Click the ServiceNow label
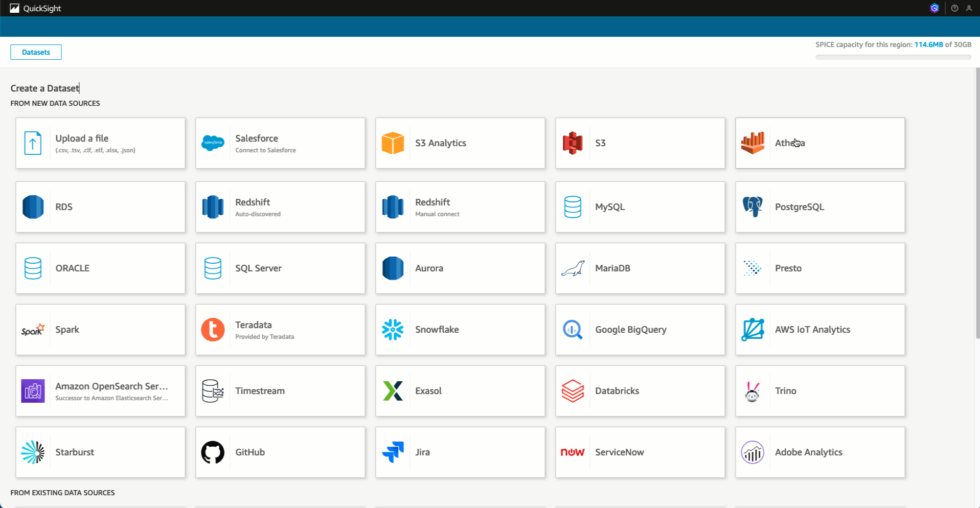Viewport: 980px width, 508px height. (x=620, y=452)
